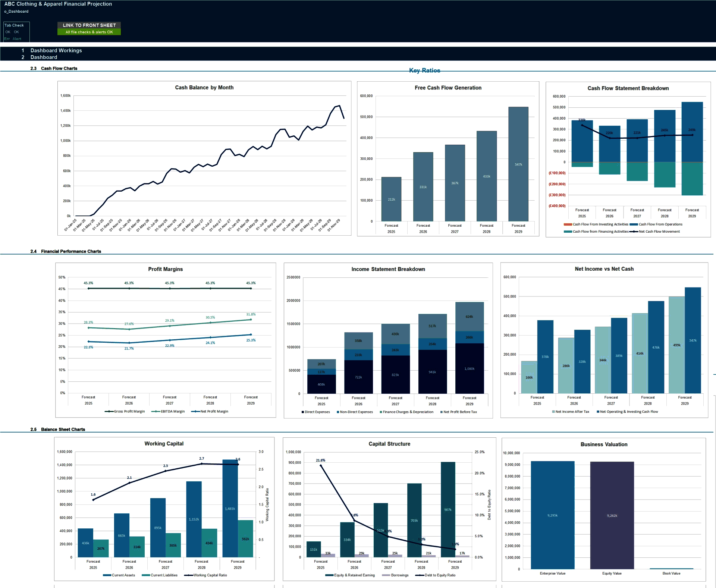The image size is (716, 588).
Task: Click the All file checks & alerts OK status
Action: point(89,32)
